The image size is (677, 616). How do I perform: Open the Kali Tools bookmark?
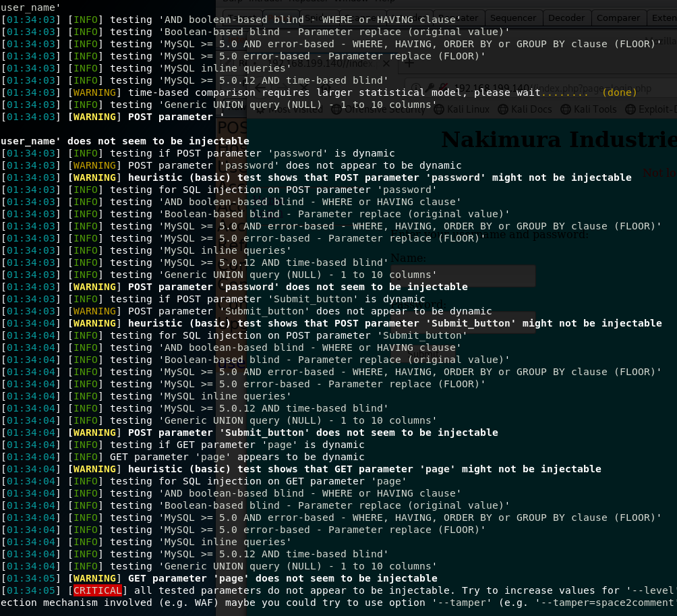588,109
